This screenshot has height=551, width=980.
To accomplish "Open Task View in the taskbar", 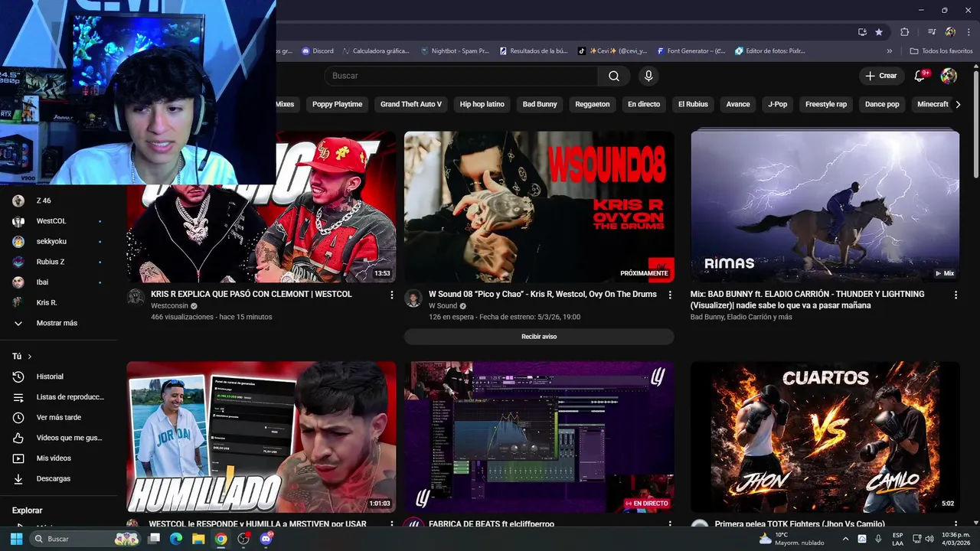I will point(153,539).
